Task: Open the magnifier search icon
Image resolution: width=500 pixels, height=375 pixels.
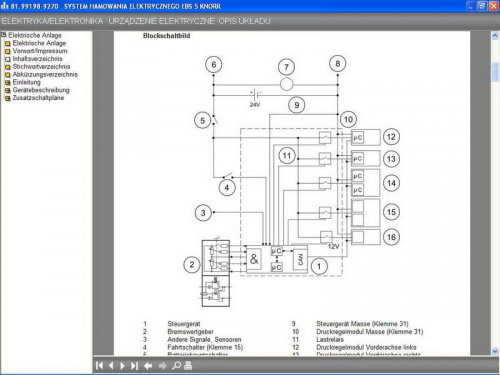Action: (x=176, y=366)
